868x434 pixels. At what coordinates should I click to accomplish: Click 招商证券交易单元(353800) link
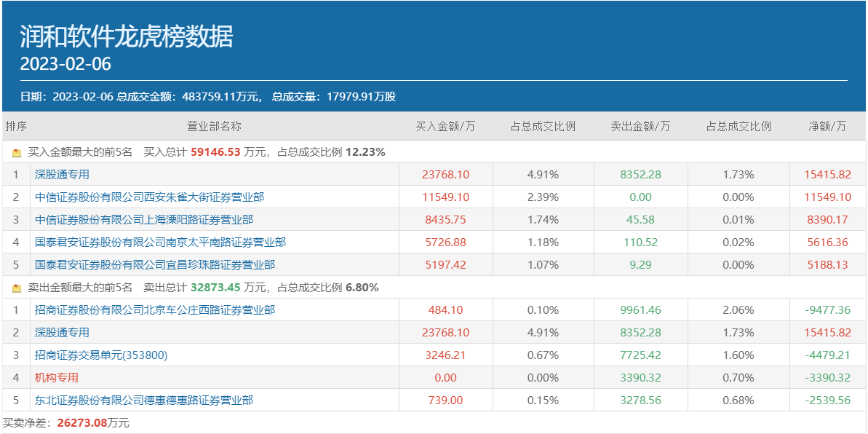click(101, 355)
